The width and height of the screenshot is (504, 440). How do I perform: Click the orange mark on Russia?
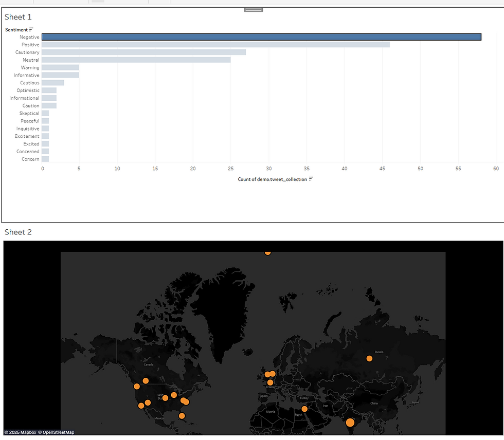tap(369, 358)
